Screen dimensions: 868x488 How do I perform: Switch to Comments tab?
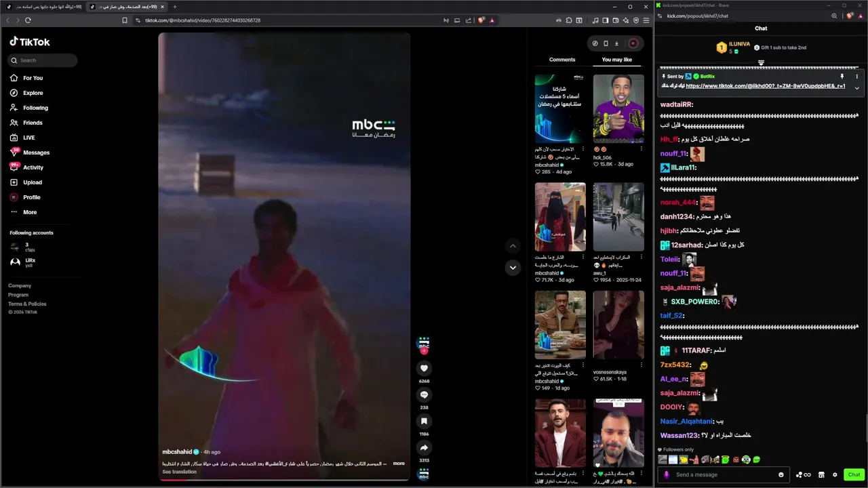[562, 60]
